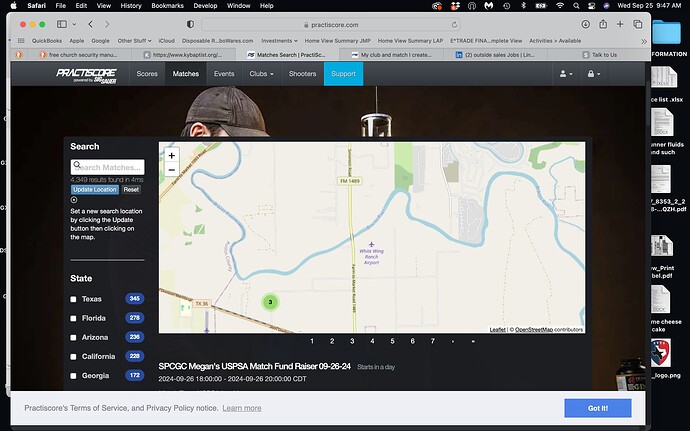Show more favorites with the double chevron
The width and height of the screenshot is (690, 431).
click(x=644, y=41)
